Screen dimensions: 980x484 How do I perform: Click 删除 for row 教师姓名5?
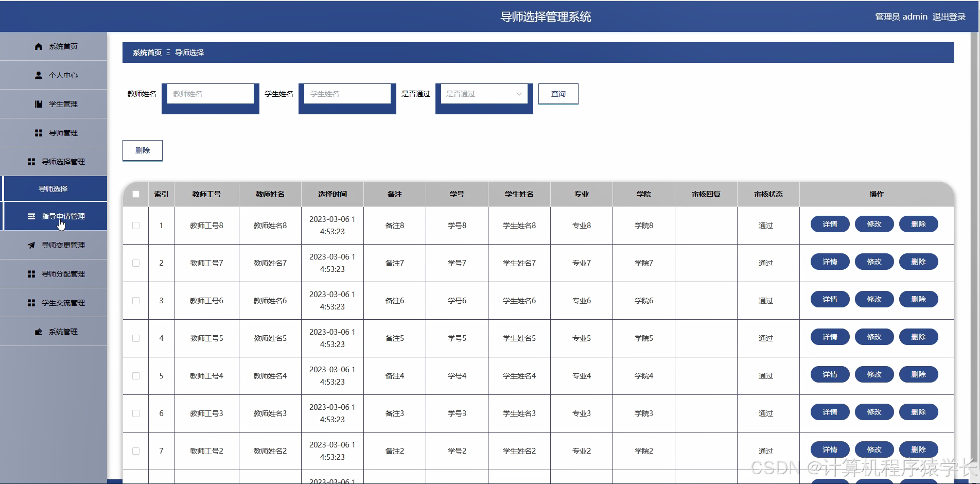(918, 337)
